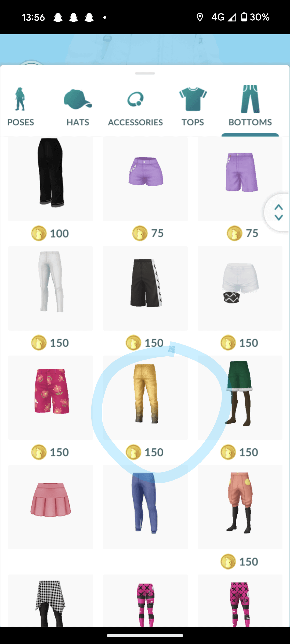The image size is (290, 644).
Task: Choose the blue jogger pants
Action: (x=145, y=507)
